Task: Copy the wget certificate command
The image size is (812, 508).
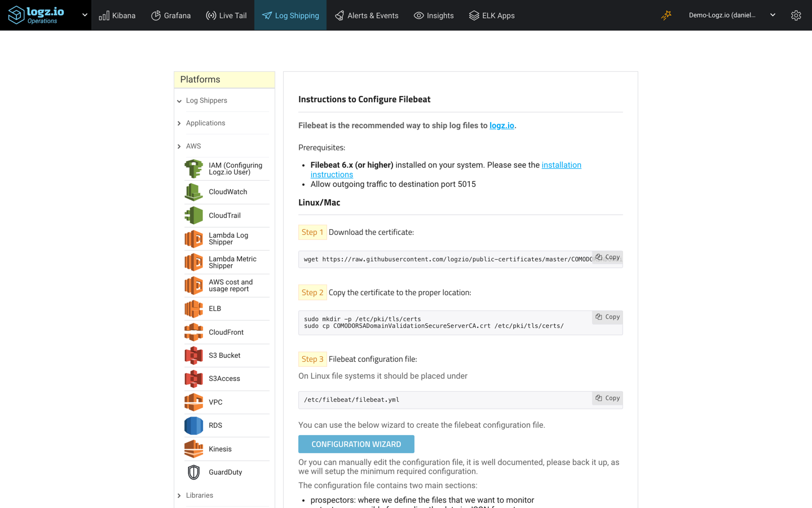Action: coord(608,257)
